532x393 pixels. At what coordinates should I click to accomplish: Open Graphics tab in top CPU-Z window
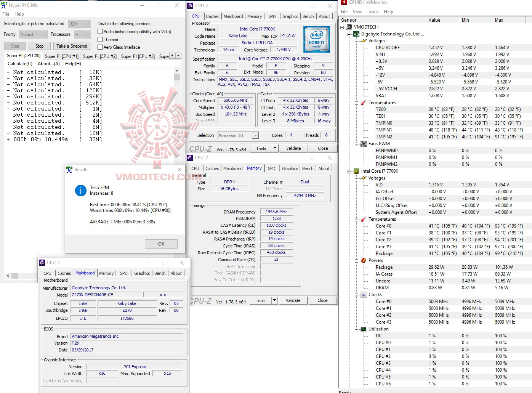290,16
